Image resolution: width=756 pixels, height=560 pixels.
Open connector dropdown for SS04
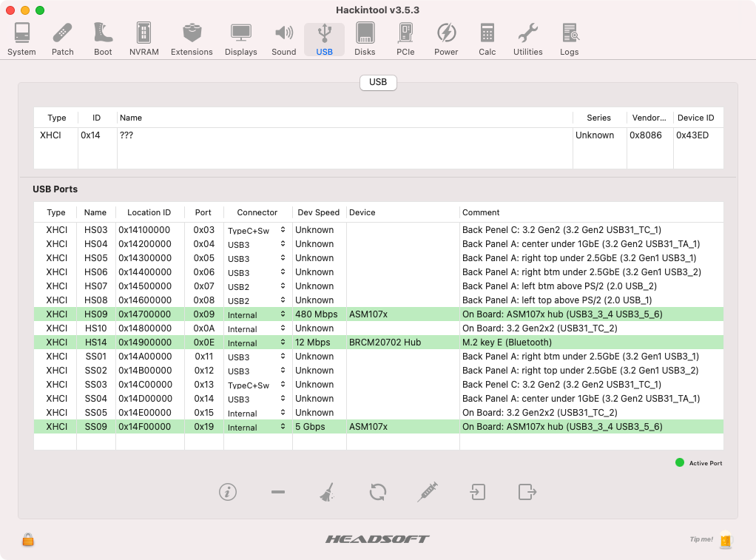[x=257, y=399]
